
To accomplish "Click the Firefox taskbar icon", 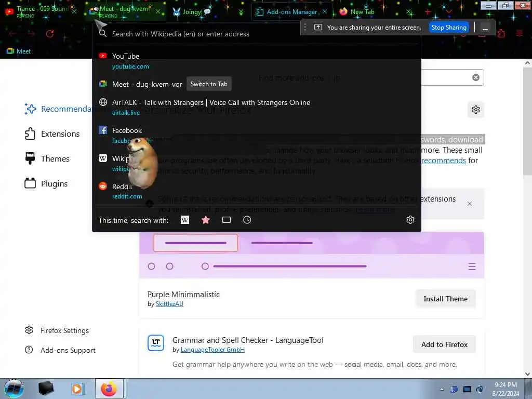I will (x=110, y=389).
